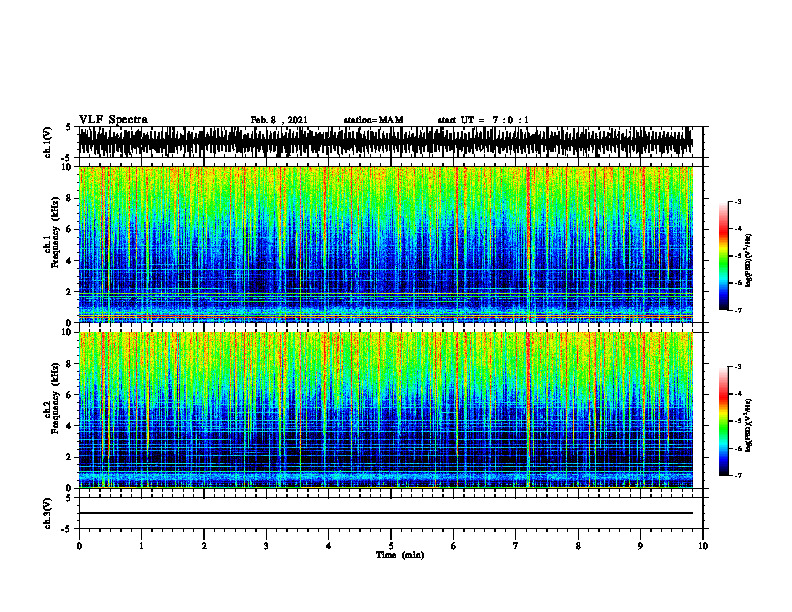
Task: Click the ch.2 color bar "-3" label
Action: point(737,367)
